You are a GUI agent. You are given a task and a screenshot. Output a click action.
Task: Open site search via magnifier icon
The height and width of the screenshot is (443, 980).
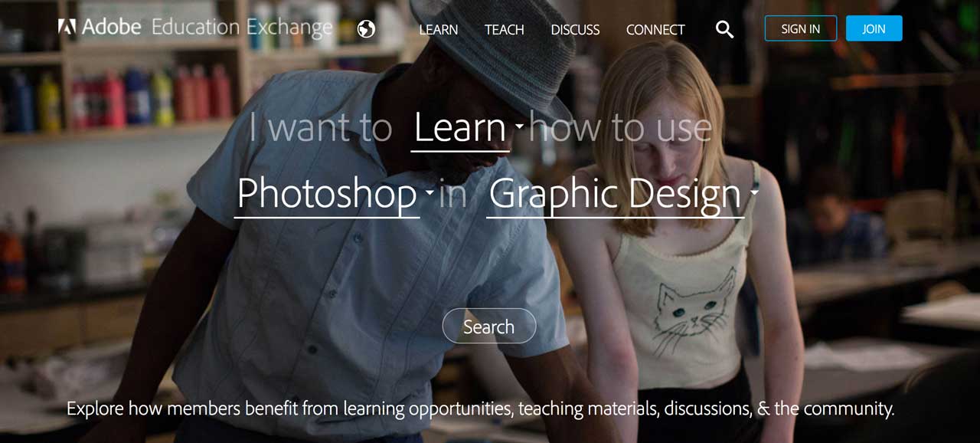click(724, 30)
